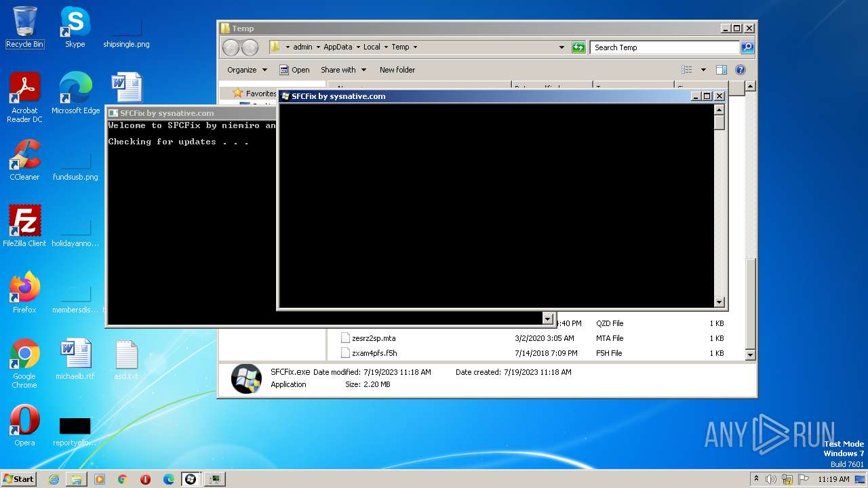Launch Microsoft Edge desktop shortcut
This screenshot has height=488, width=868.
75,93
